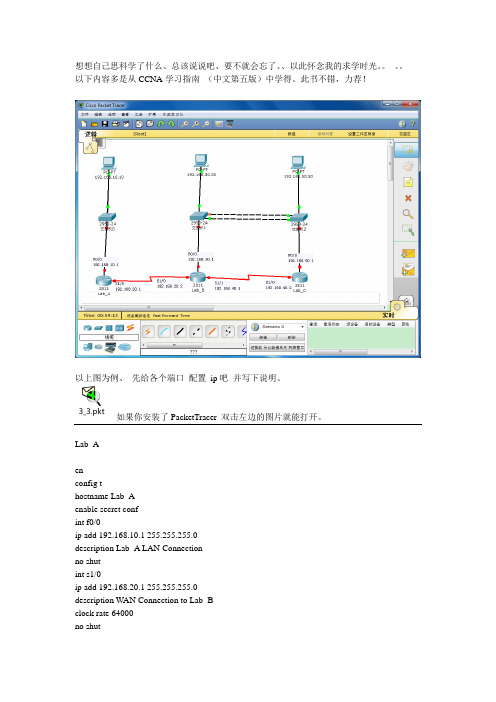Image resolution: width=496 pixels, height=702 pixels.
Task: Click the scenario 新建 new button
Action: [263, 337]
